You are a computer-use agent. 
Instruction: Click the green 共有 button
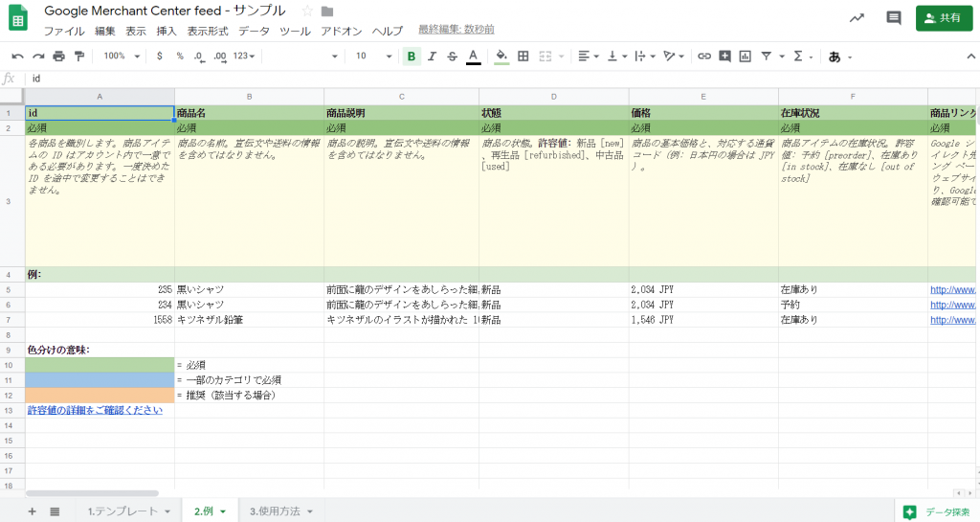click(x=945, y=18)
